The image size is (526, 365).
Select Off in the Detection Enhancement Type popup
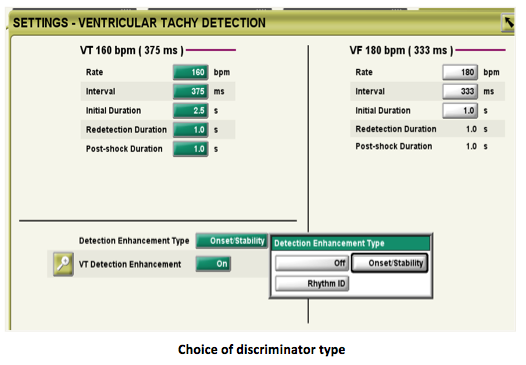point(312,263)
